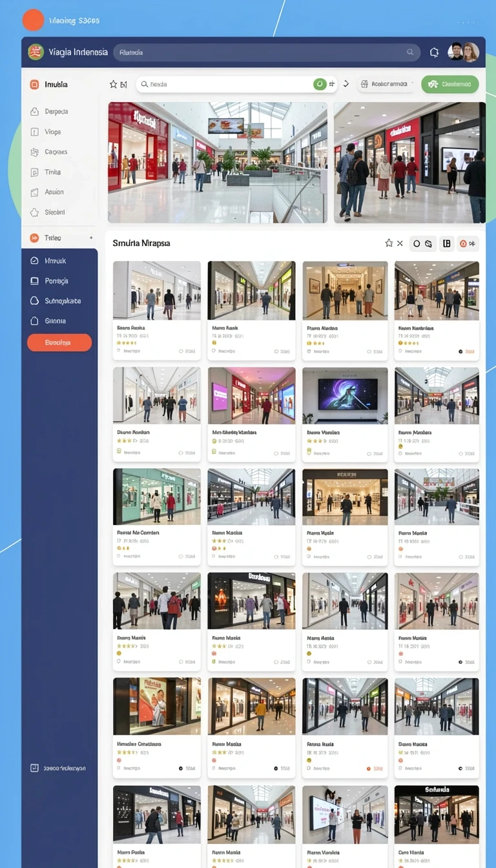
Task: Click the magnifier icon in header search
Action: tap(410, 52)
